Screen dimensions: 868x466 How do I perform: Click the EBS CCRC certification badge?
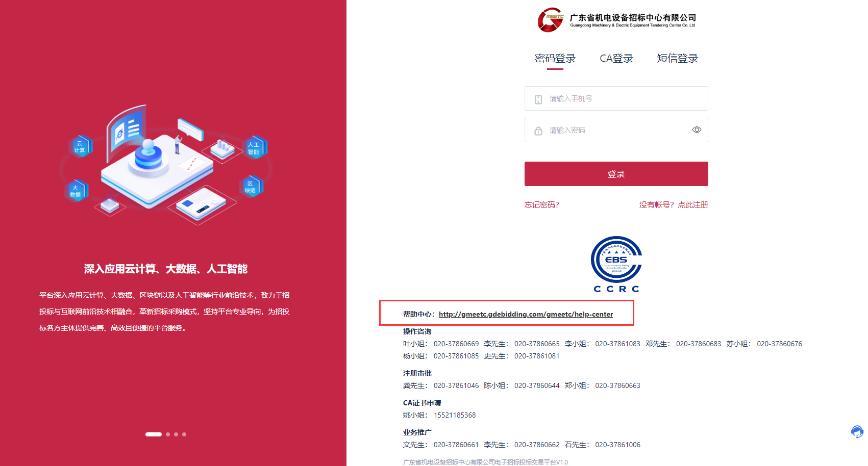pos(616,264)
